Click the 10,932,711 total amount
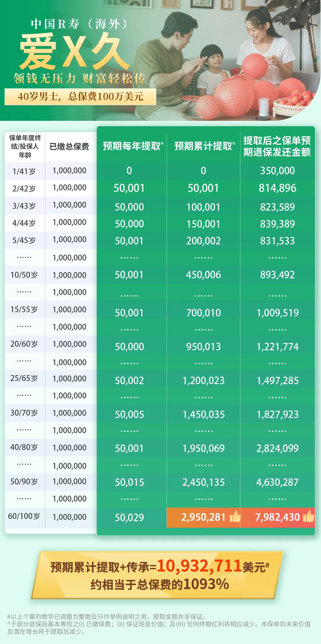This screenshot has height=644, width=321. click(199, 566)
